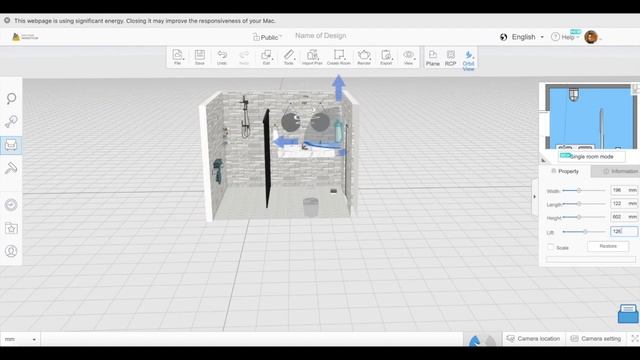640x360 pixels.
Task: Click the Save toolbar icon
Action: point(200,57)
